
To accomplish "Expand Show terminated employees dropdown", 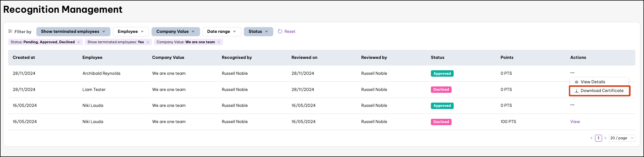I will tap(73, 32).
